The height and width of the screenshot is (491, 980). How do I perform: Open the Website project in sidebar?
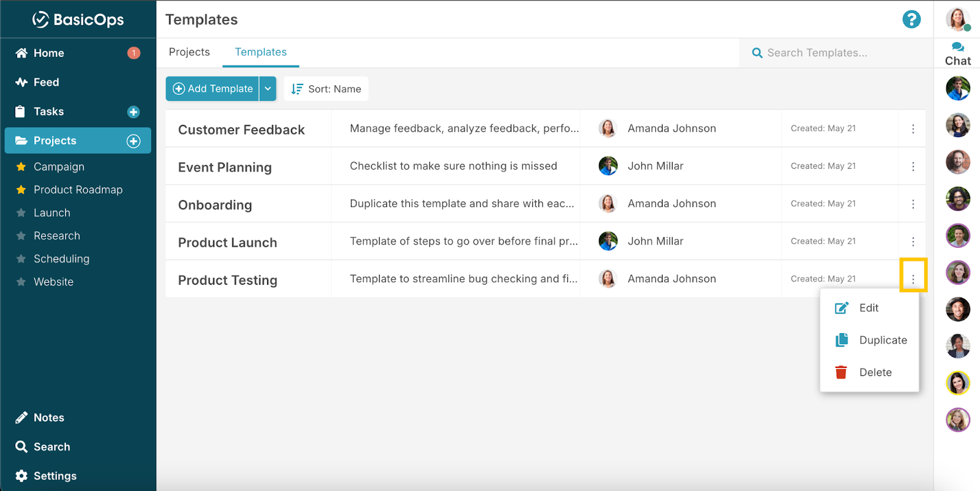coord(53,282)
